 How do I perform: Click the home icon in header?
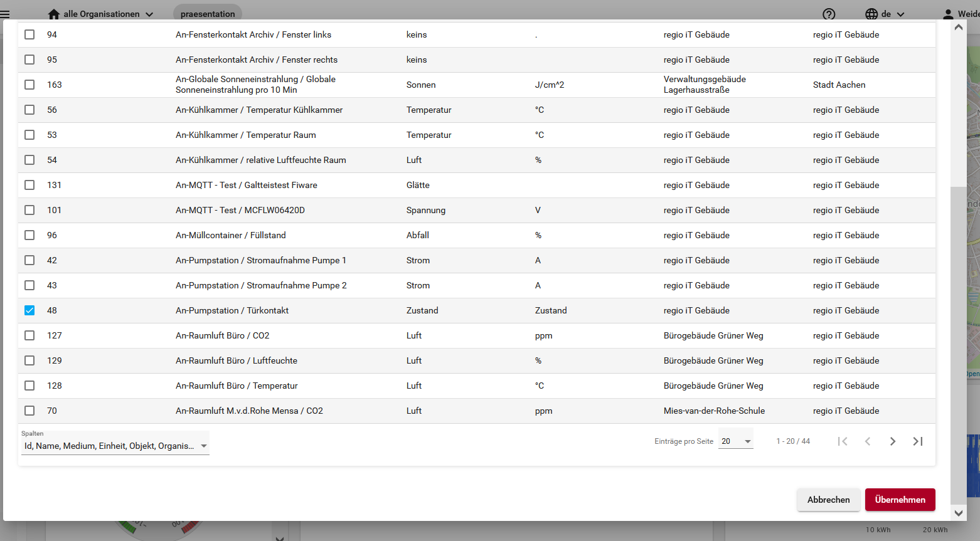point(54,14)
